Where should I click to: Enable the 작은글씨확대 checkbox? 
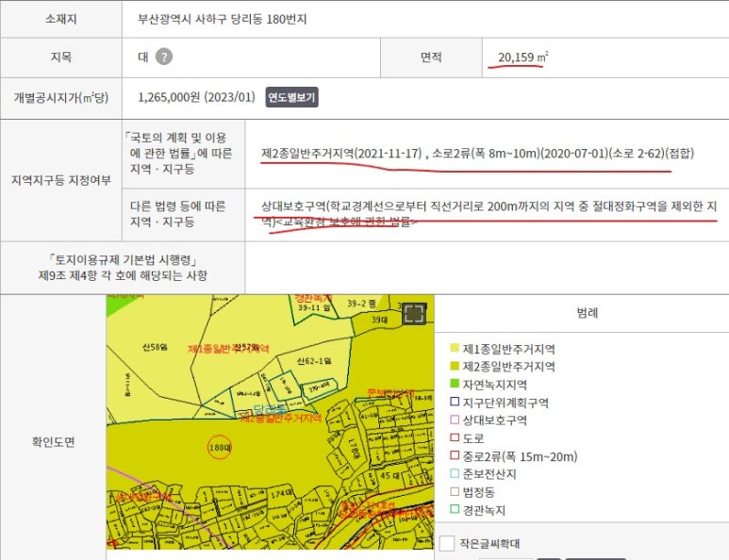447,543
